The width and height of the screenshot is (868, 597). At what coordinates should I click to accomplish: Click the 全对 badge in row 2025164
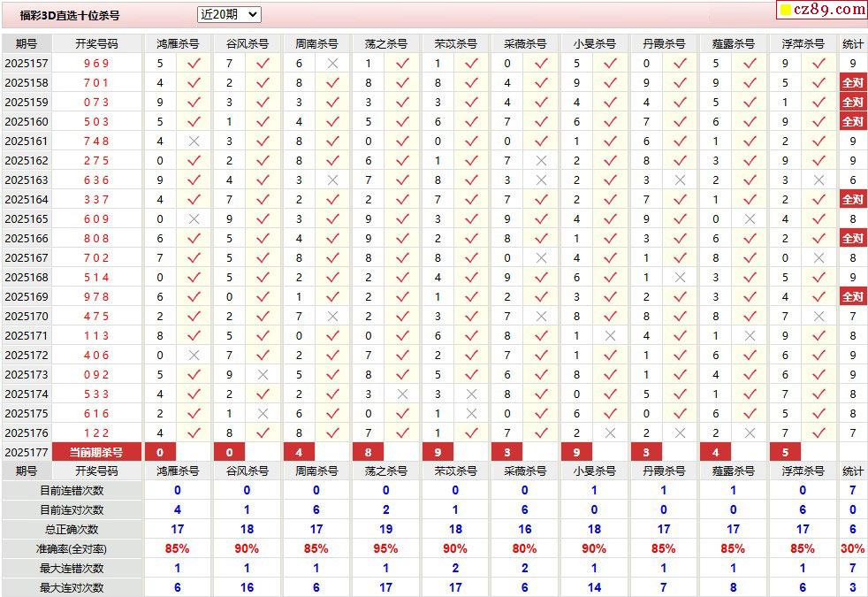[853, 199]
